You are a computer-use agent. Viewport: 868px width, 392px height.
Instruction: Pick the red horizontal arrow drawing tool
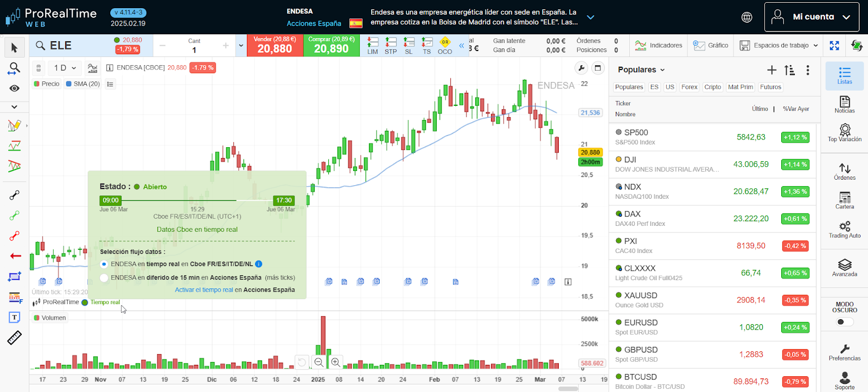click(x=15, y=256)
